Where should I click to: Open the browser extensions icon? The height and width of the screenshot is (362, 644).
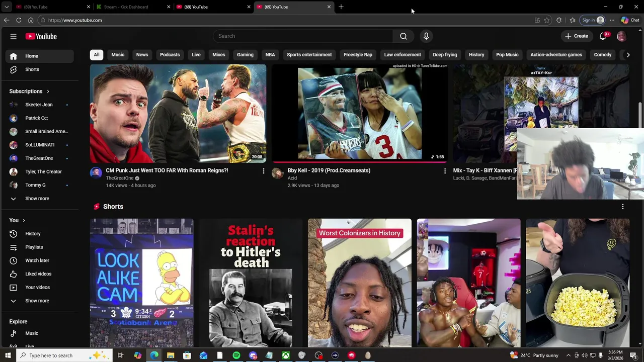pyautogui.click(x=559, y=20)
